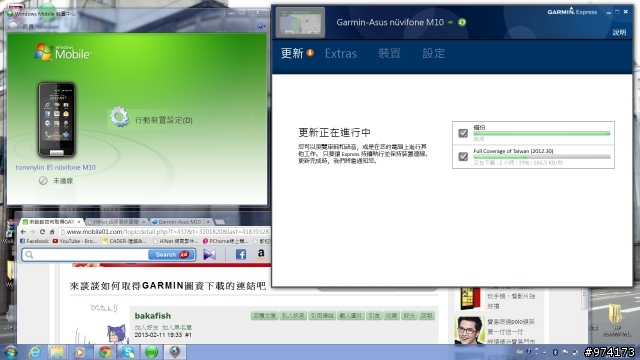The height and width of the screenshot is (360, 640).
Task: Open the Extras tab in Garmin Express
Action: click(x=341, y=53)
